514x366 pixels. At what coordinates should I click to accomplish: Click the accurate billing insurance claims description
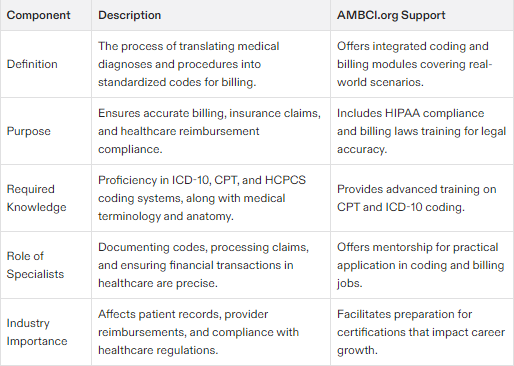click(209, 131)
